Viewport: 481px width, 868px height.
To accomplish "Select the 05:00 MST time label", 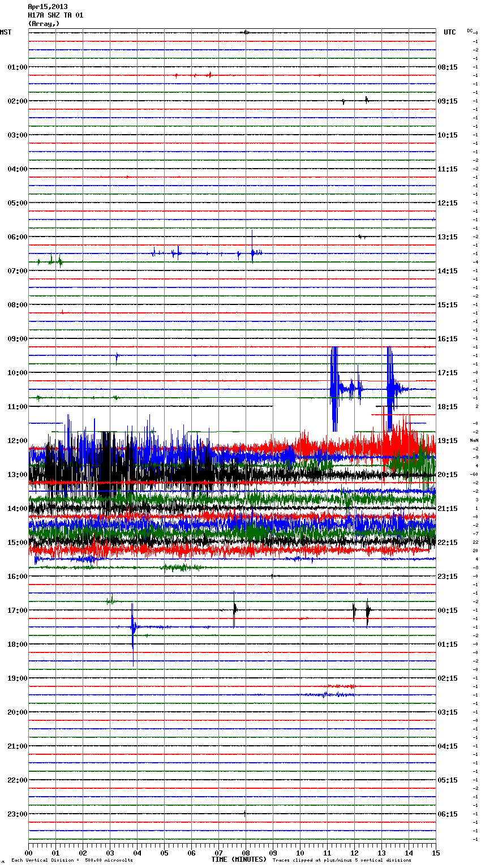I will 18,203.
